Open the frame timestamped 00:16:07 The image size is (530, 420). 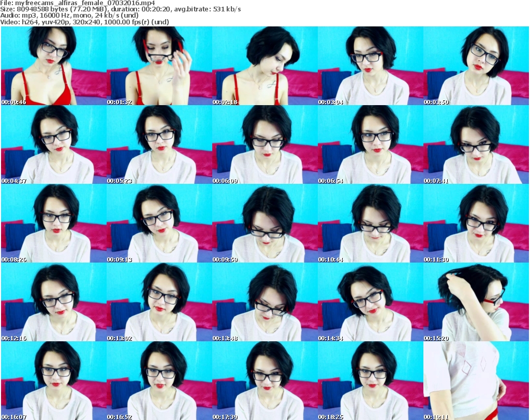pos(54,381)
